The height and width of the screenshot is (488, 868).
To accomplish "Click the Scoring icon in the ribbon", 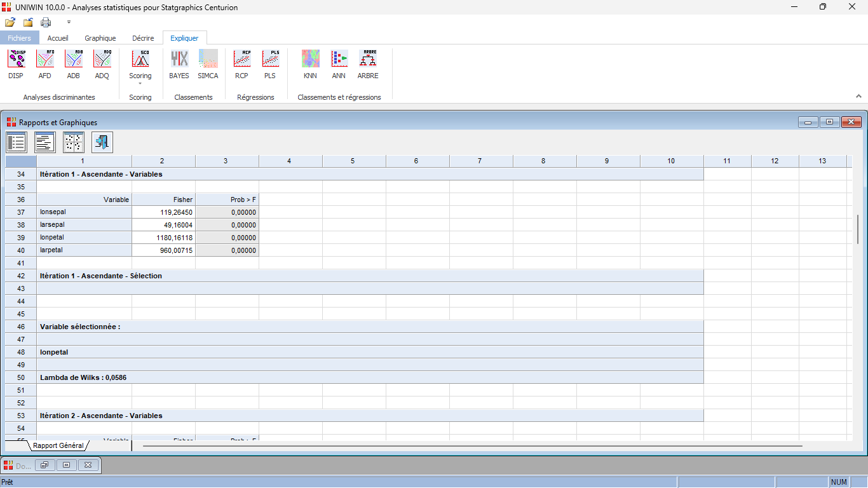I will [x=140, y=59].
